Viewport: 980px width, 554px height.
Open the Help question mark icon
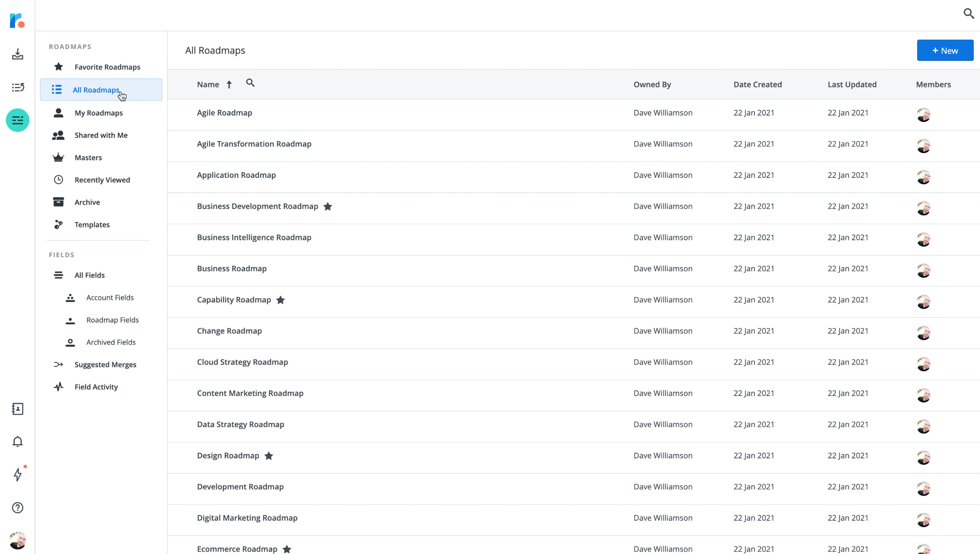18,508
